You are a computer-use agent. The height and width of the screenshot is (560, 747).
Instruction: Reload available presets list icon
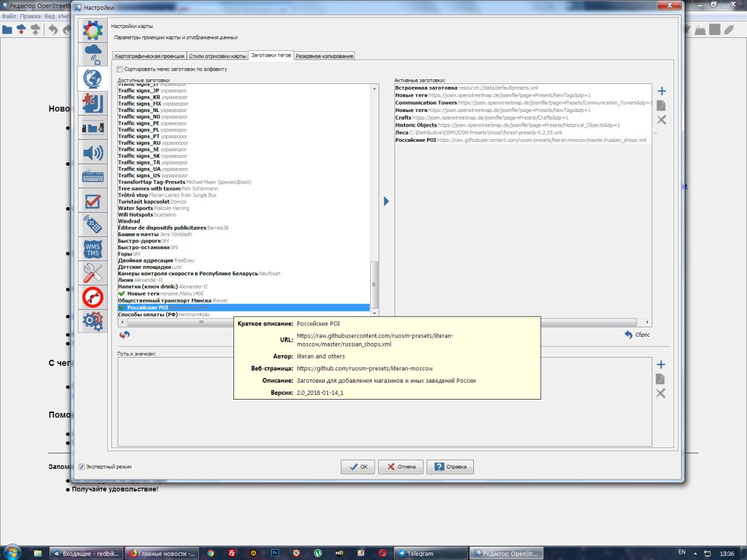[x=124, y=334]
